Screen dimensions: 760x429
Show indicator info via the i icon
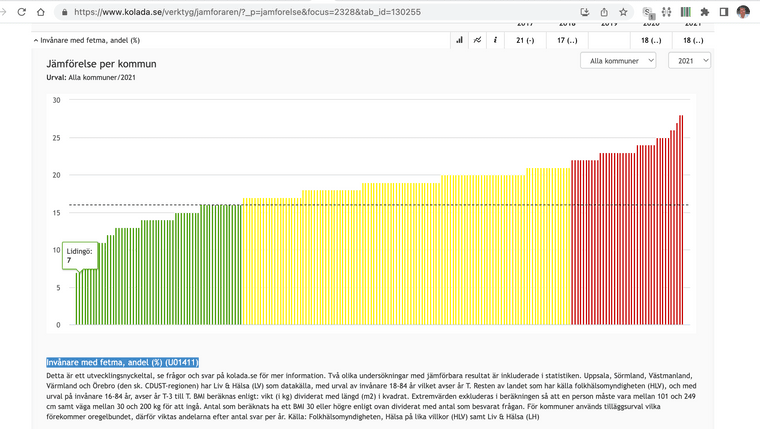click(496, 40)
